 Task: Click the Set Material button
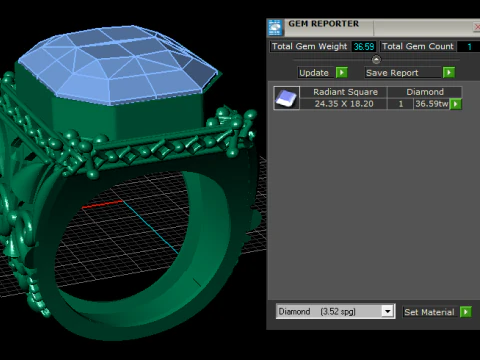click(430, 312)
